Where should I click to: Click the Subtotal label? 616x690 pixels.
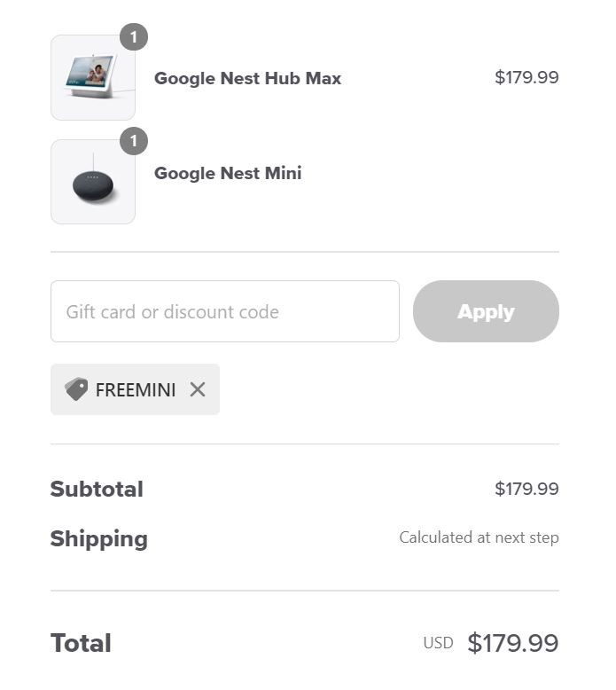click(x=97, y=490)
